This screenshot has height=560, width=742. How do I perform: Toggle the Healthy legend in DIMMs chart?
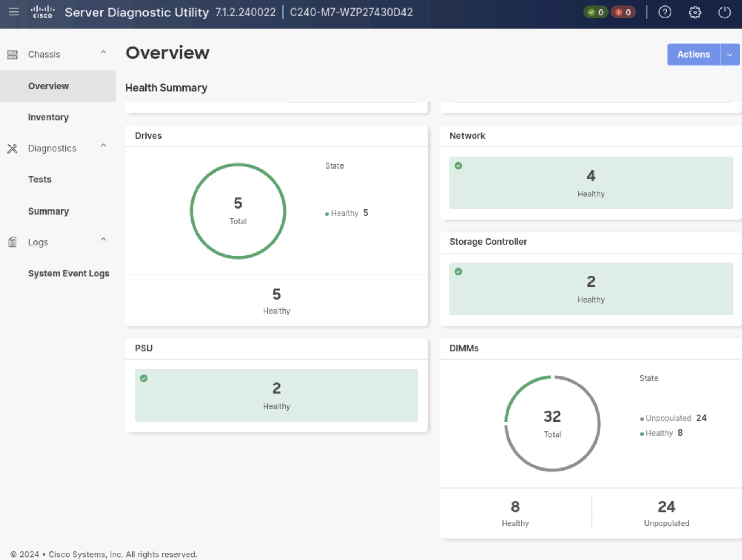[x=660, y=433]
